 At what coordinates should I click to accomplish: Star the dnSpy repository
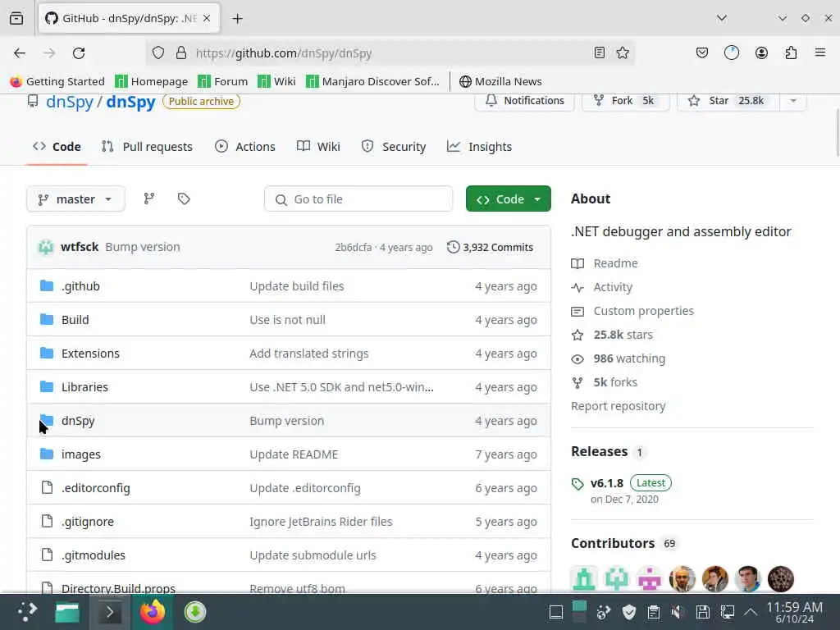(728, 101)
